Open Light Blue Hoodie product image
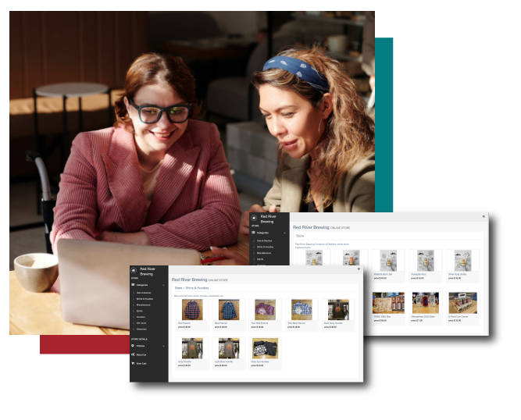This screenshot has height=420, width=521. 229,348
